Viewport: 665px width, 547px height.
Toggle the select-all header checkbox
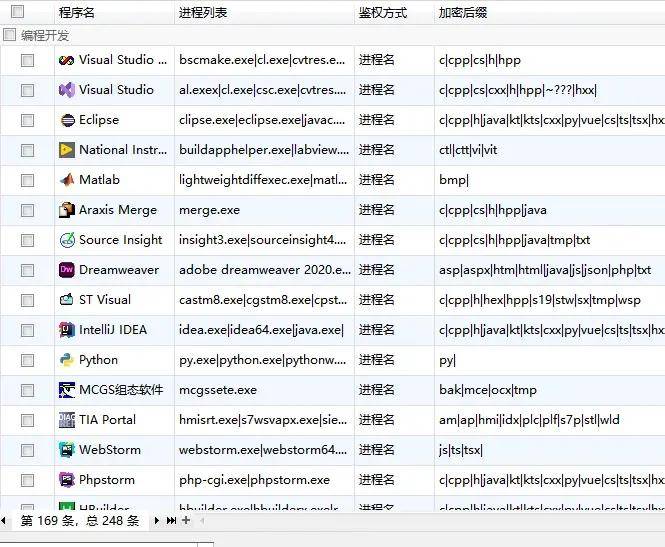(17, 11)
